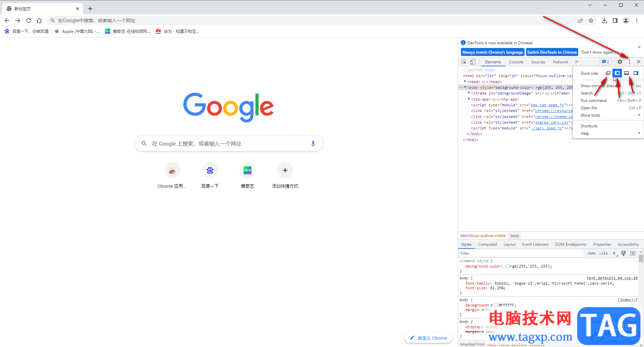
Task: Click Always match Chrome's language
Action: (x=492, y=52)
